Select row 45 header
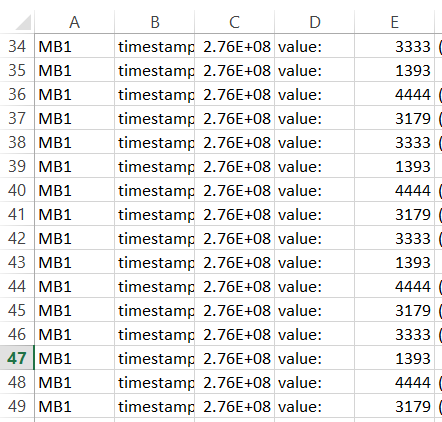The image size is (442, 422). point(17,310)
